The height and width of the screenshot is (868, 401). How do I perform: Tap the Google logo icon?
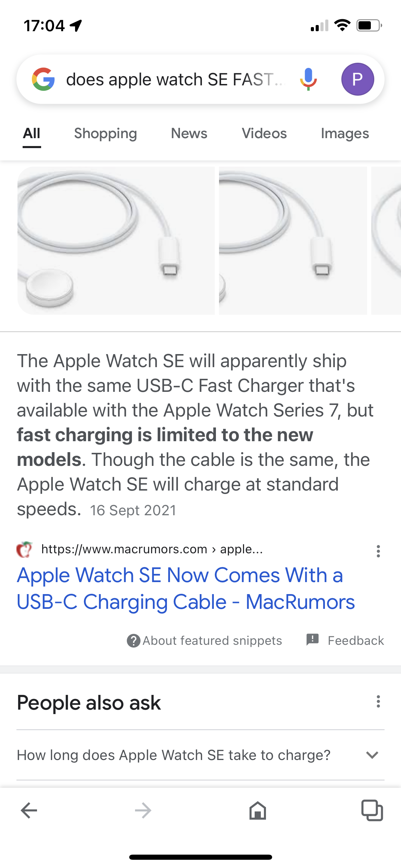[43, 79]
